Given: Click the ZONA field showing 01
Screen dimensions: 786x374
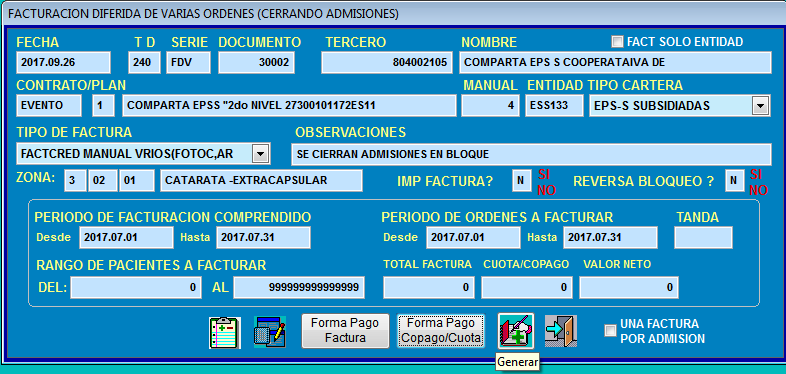Looking at the screenshot, I should [136, 180].
